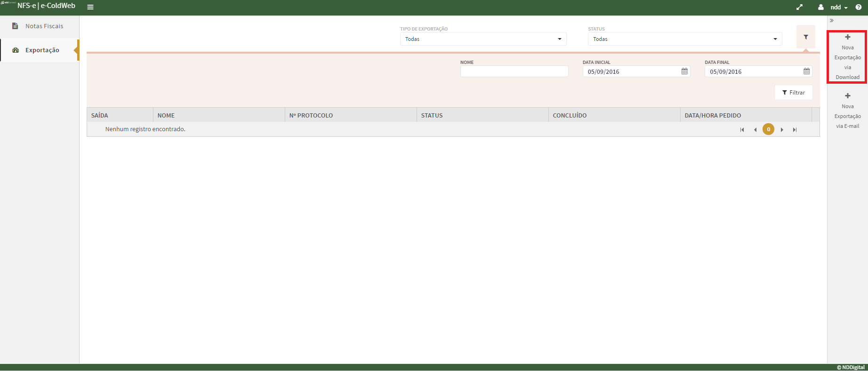Open the Data Inicial calendar picker
868x371 pixels.
coord(684,71)
